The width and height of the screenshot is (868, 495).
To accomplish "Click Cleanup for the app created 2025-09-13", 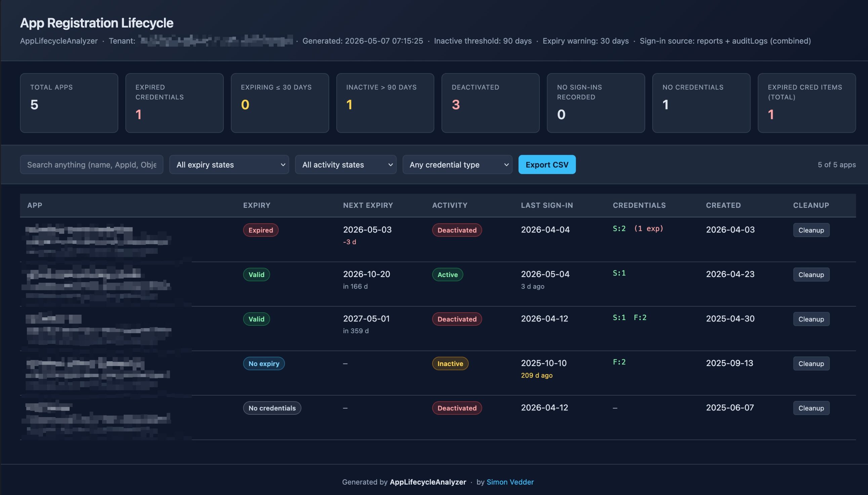I will [811, 363].
